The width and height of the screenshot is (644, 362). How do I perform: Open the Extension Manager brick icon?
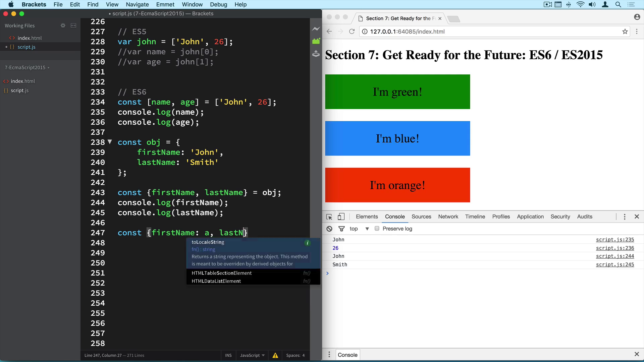tap(316, 41)
